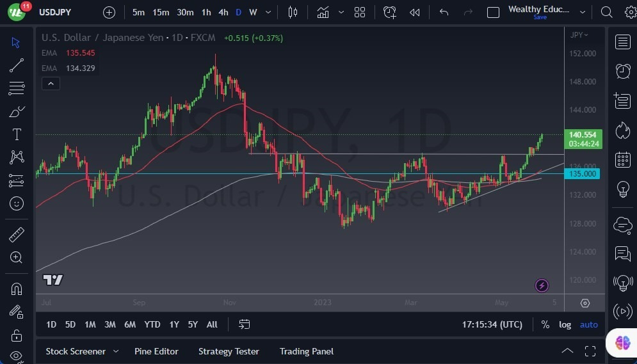Switch to 5m timeframe
The height and width of the screenshot is (364, 637).
click(x=138, y=13)
